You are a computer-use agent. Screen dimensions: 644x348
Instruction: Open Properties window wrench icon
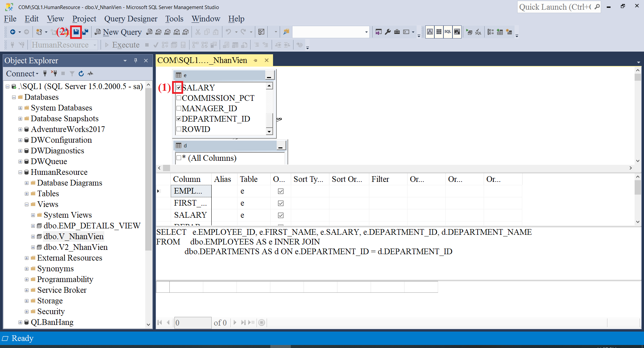tap(388, 32)
